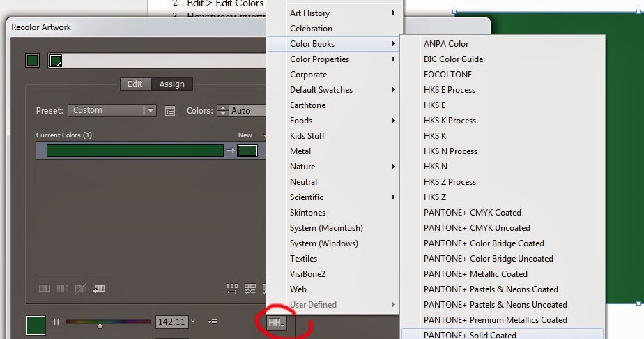644x339 pixels.
Task: Choose Earthtone swatch library
Action: tap(333, 105)
